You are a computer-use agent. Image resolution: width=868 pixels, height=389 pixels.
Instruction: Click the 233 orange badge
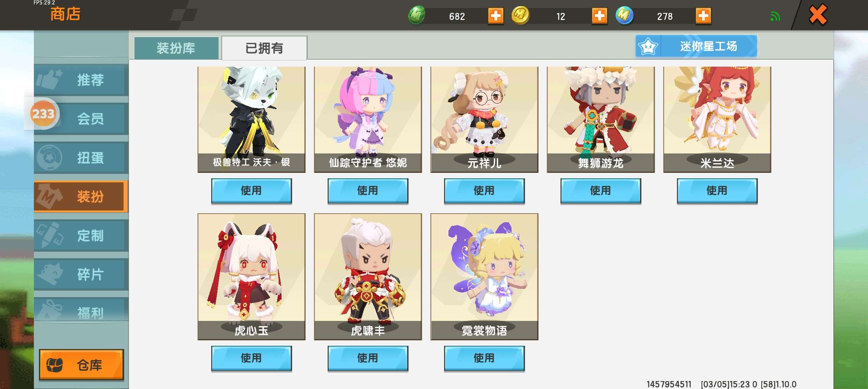43,114
